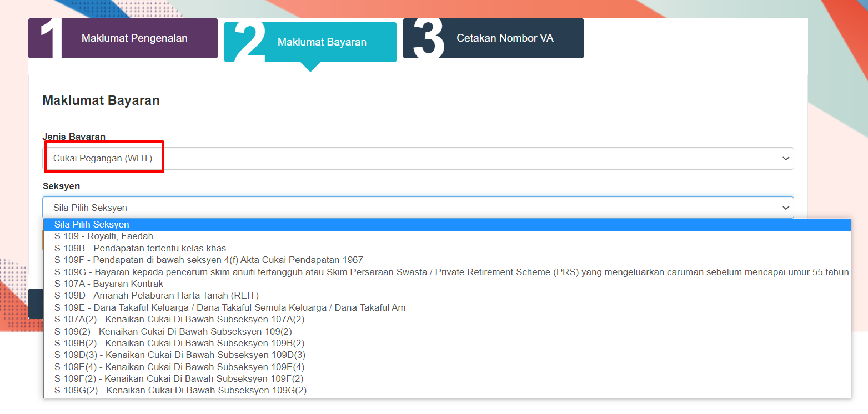Open the Maklumat Pengenalan step tab

pyautogui.click(x=134, y=38)
